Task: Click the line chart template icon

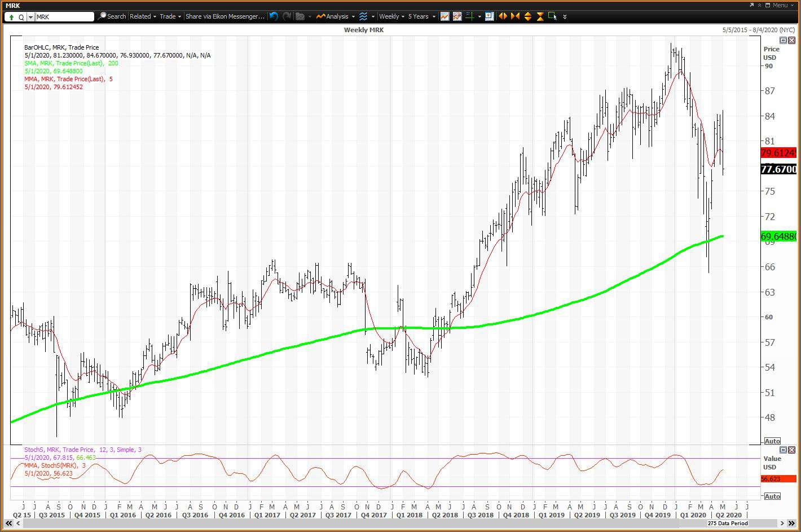Action: tap(444, 16)
